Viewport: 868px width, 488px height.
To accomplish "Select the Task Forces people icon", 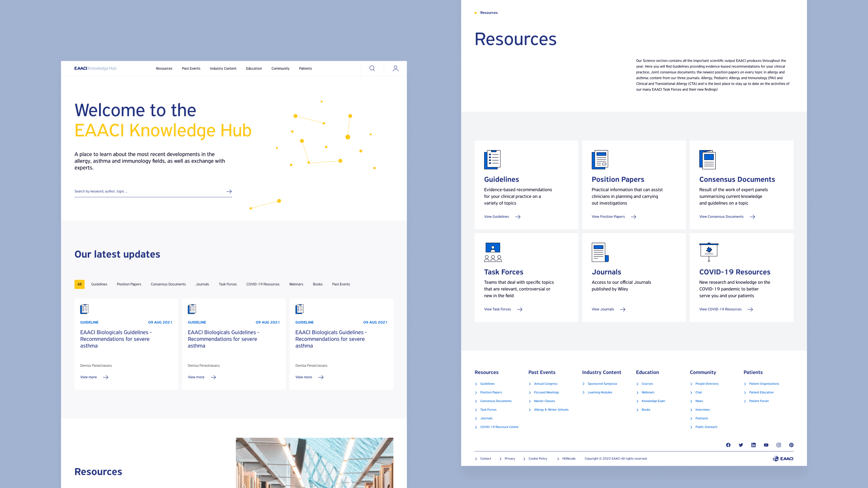I will coord(492,252).
